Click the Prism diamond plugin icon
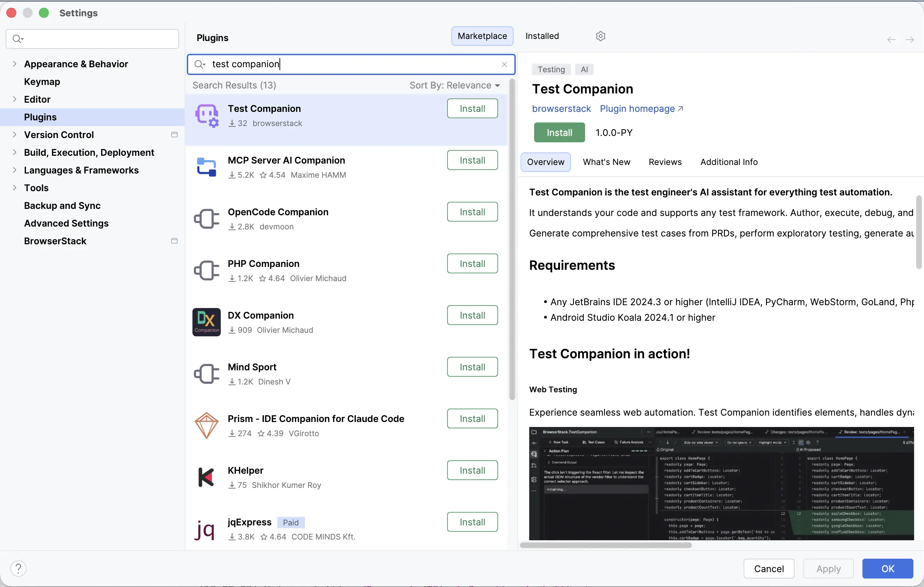924x587 pixels. click(x=207, y=425)
